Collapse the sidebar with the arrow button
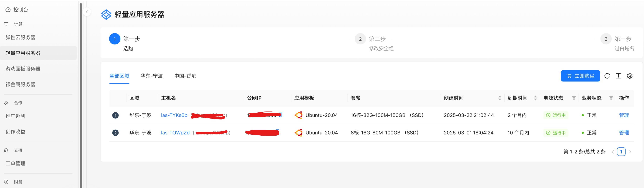This screenshot has width=644, height=188. 87,12
